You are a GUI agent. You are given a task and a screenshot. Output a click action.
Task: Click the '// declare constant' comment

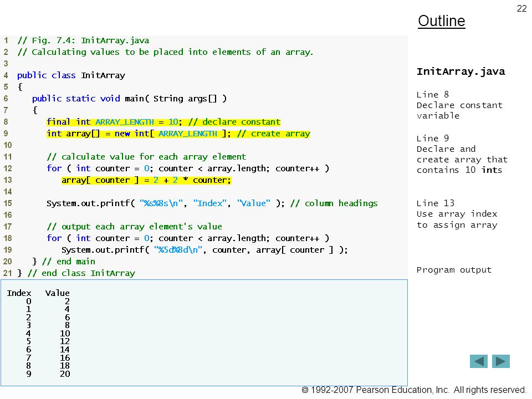click(234, 122)
